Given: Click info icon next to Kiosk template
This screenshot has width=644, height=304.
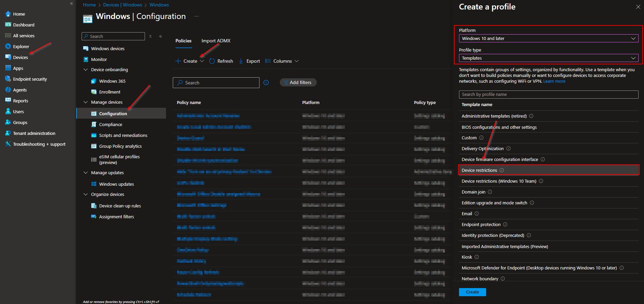Looking at the screenshot, I should pyautogui.click(x=477, y=257).
